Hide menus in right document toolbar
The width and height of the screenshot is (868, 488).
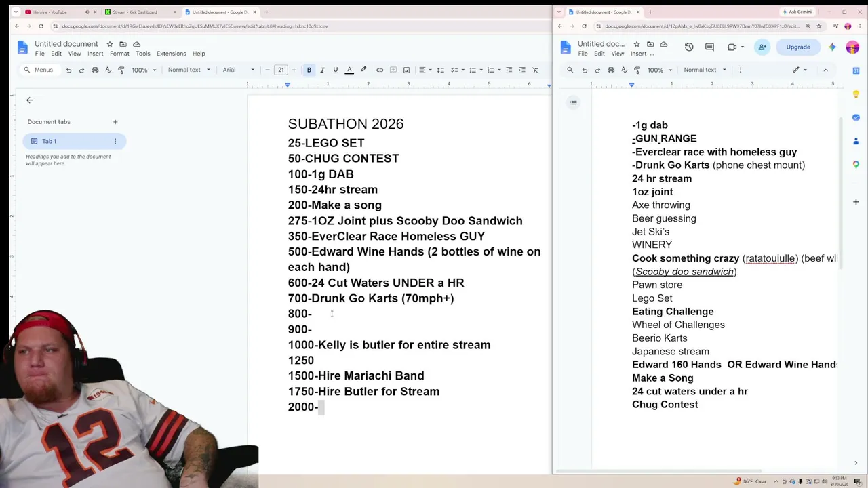click(825, 70)
